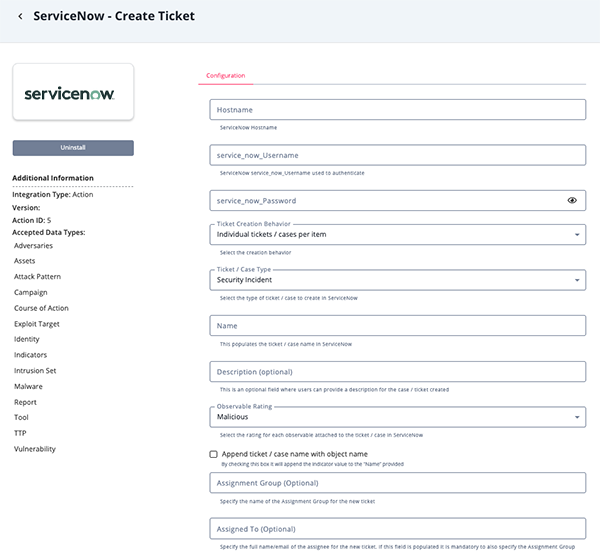Expand the Ticket / Case Type dropdown
Screen dimensions: 600x555
click(x=397, y=281)
